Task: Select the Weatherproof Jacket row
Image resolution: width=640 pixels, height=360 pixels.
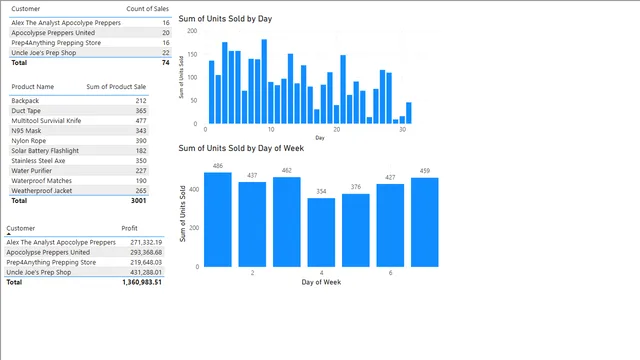Action: 79,191
